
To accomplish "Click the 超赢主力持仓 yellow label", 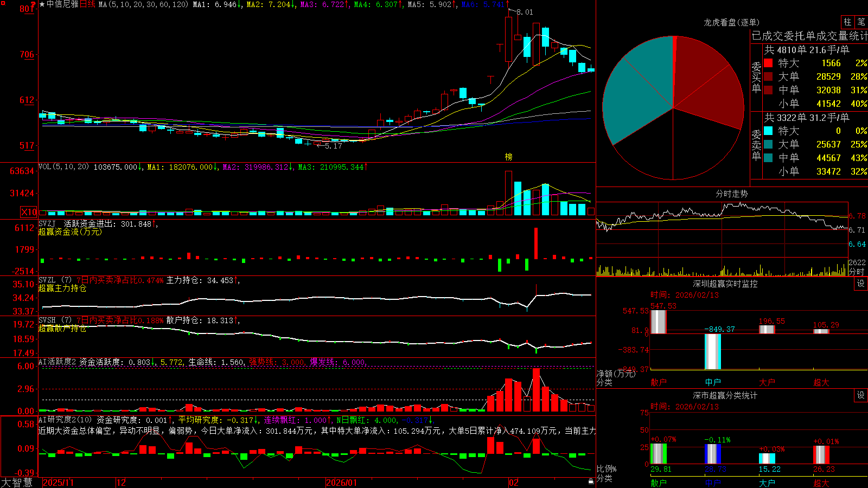I will 62,288.
